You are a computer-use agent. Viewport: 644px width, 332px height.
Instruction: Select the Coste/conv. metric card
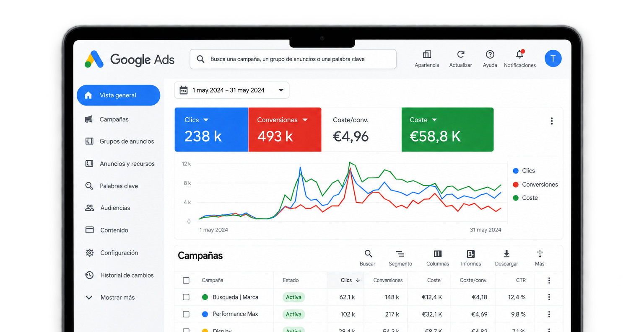click(x=361, y=130)
